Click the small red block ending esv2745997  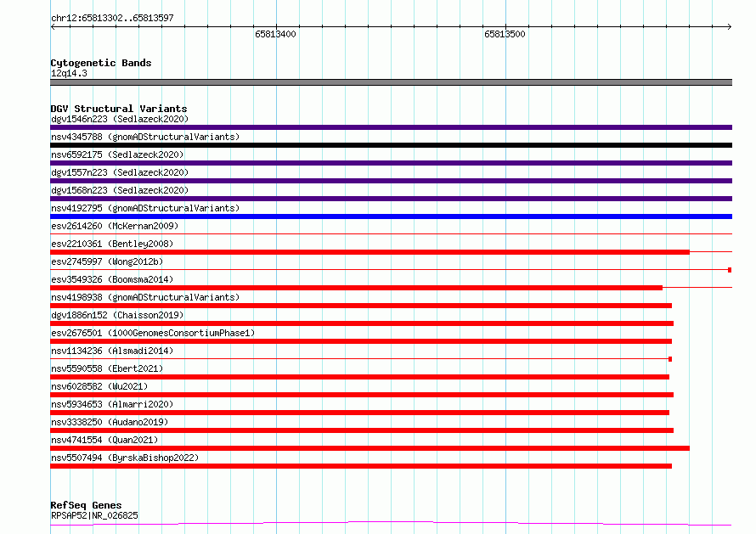click(730, 270)
